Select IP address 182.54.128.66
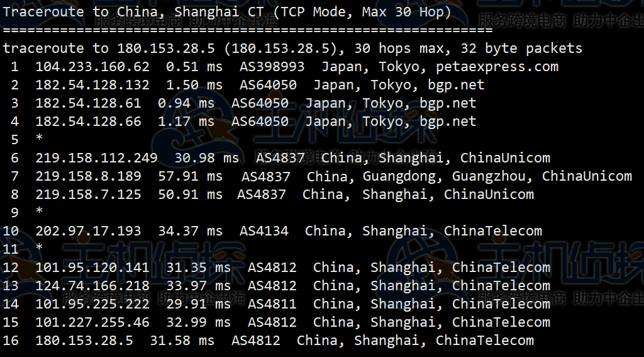The image size is (644, 357). click(88, 122)
